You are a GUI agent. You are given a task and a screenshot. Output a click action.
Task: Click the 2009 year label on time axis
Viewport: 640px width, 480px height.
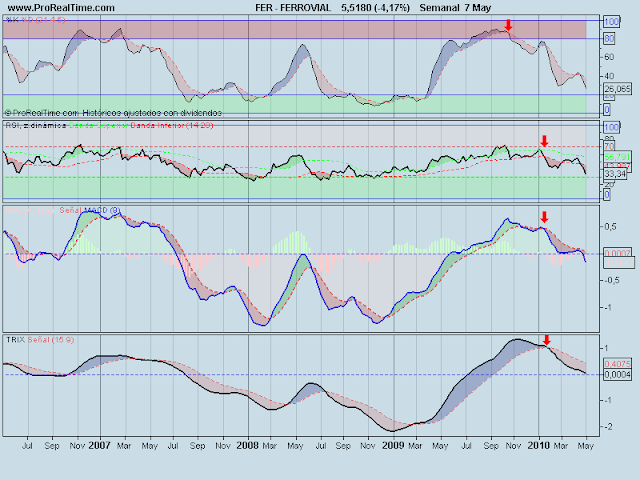(x=393, y=445)
